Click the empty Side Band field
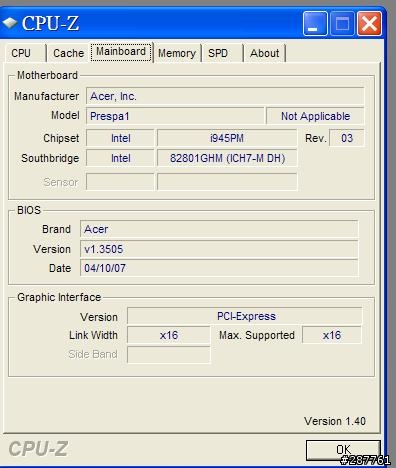This screenshot has height=468, width=396. coord(169,354)
